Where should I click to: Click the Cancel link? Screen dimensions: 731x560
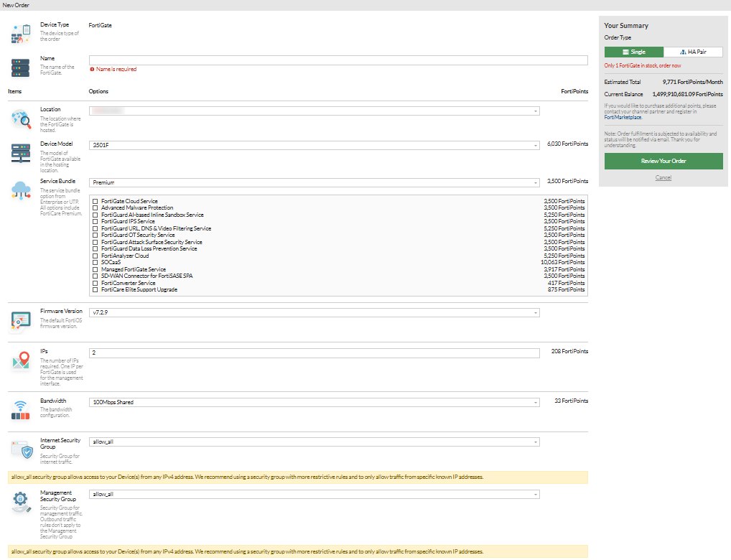coord(664,177)
